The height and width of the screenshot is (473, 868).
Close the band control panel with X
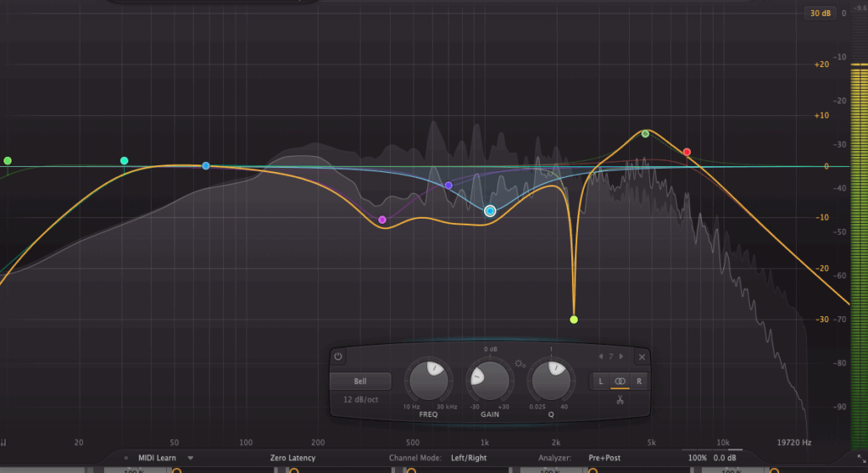[x=642, y=357]
